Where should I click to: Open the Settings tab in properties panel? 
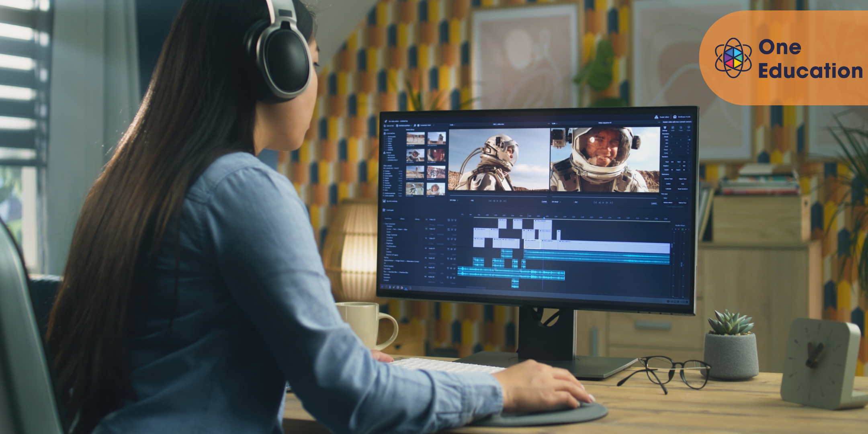665,129
